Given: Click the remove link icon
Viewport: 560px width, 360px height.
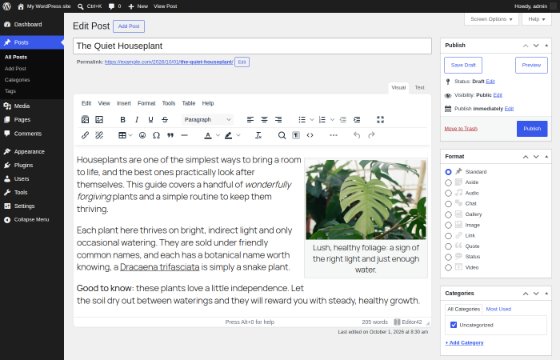Looking at the screenshot, I should coord(99,135).
